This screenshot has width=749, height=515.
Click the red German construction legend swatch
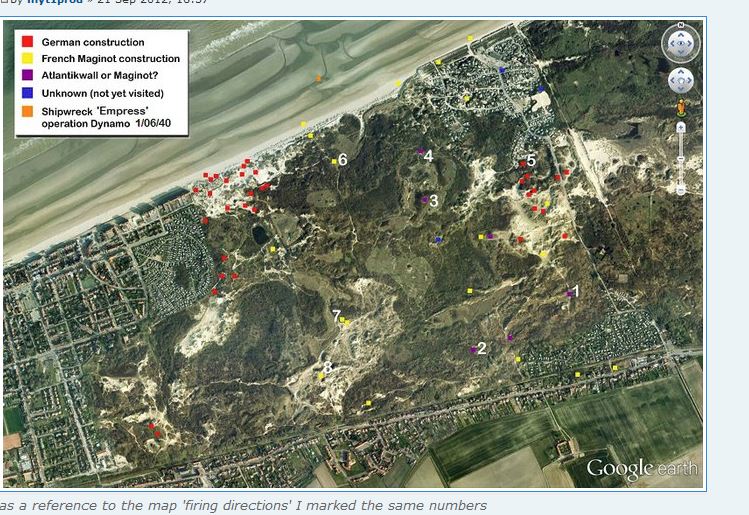tap(27, 42)
